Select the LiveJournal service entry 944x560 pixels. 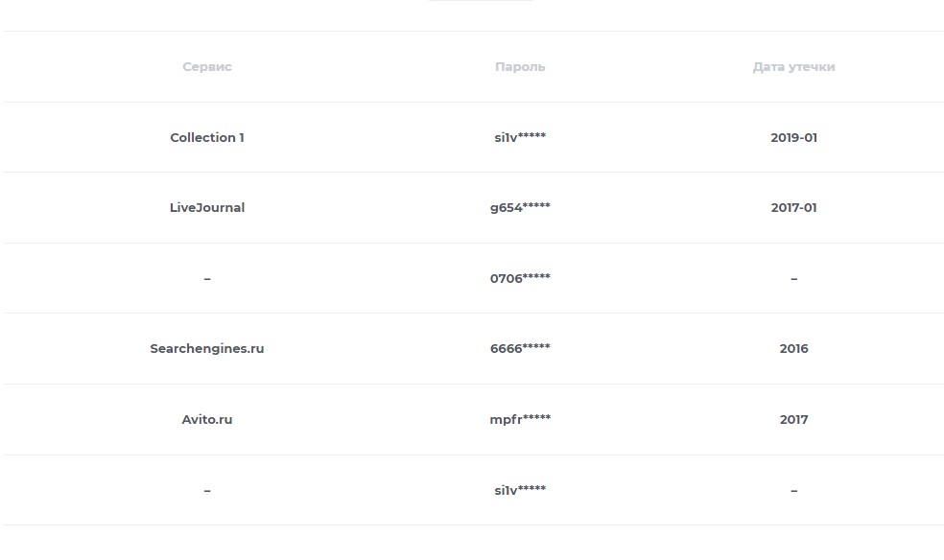(x=207, y=207)
